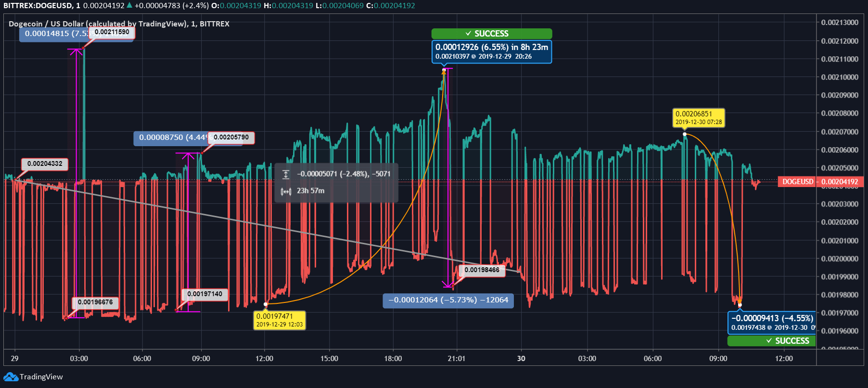
Task: Click the checkmark in the bottom-right SUCCESS badge
Action: [x=769, y=341]
